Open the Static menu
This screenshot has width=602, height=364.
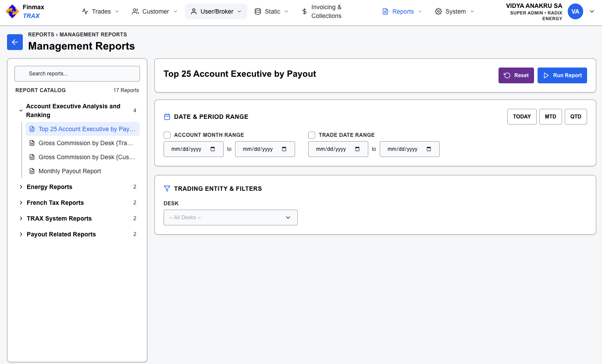pyautogui.click(x=272, y=11)
